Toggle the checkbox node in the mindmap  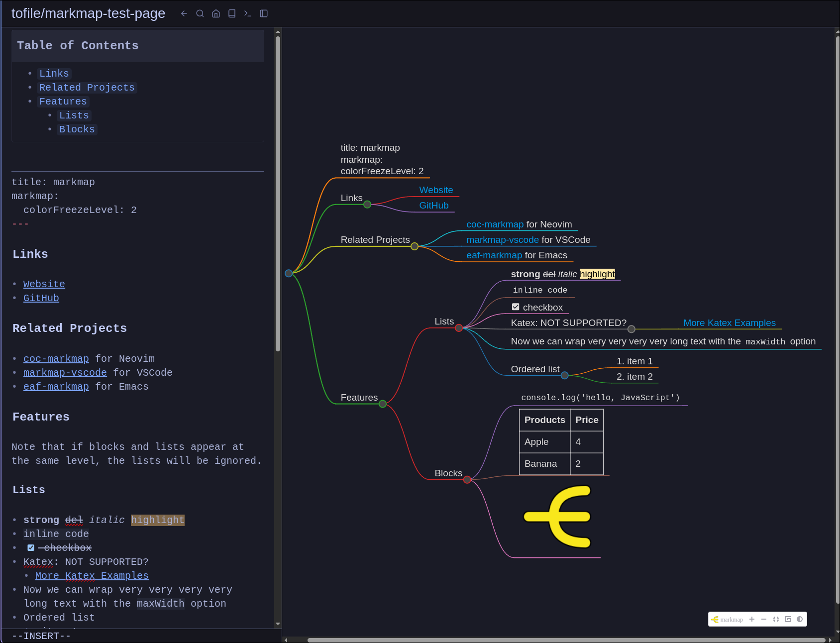[516, 307]
